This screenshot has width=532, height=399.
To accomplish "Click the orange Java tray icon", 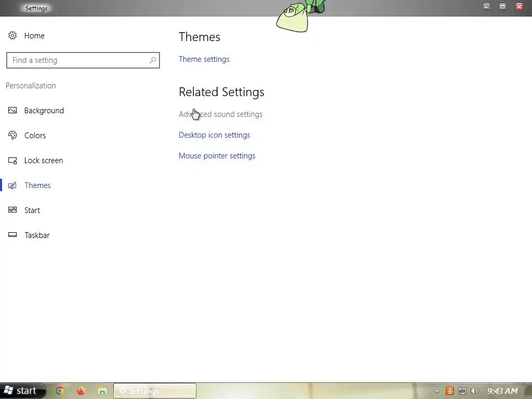I will point(450,391).
